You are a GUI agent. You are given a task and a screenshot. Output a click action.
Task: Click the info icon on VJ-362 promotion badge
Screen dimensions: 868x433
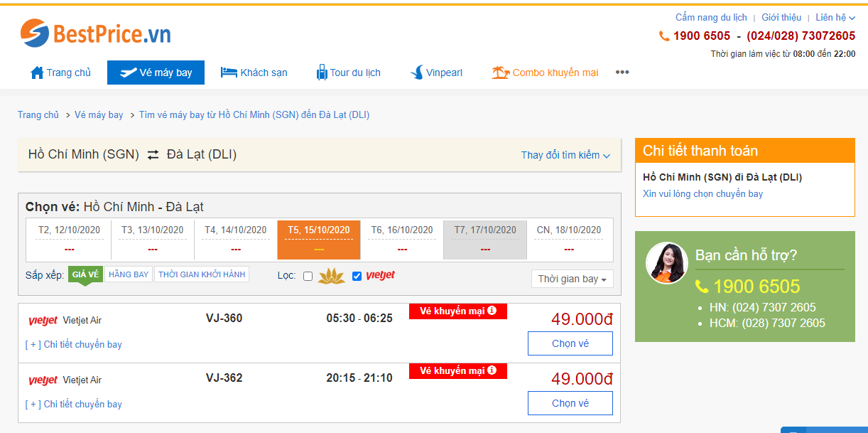pos(492,370)
